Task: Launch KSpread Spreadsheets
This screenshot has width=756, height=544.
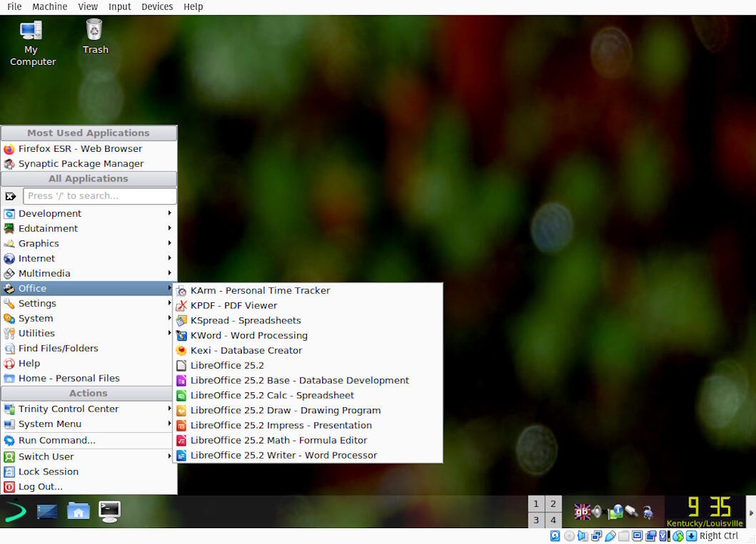Action: tap(308, 320)
